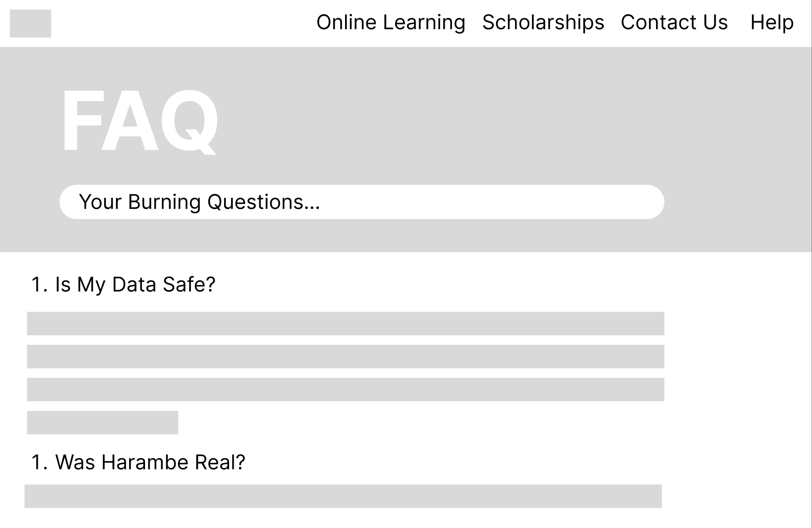Expand the Is My Data Safe question
This screenshot has height=528, width=812.
click(135, 284)
